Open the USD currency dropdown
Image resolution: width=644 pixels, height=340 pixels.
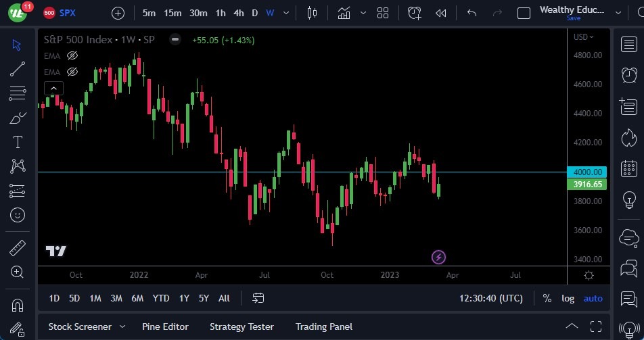[x=584, y=37]
